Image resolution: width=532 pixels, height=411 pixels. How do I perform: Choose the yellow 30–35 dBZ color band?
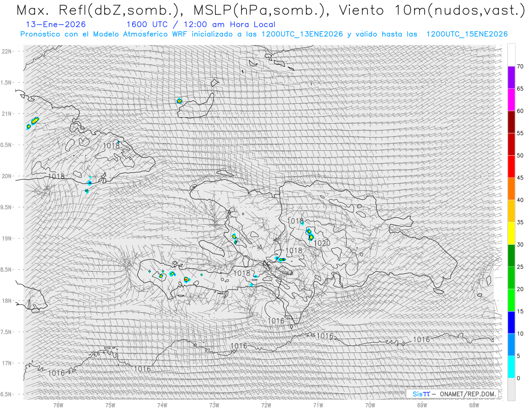click(x=511, y=233)
